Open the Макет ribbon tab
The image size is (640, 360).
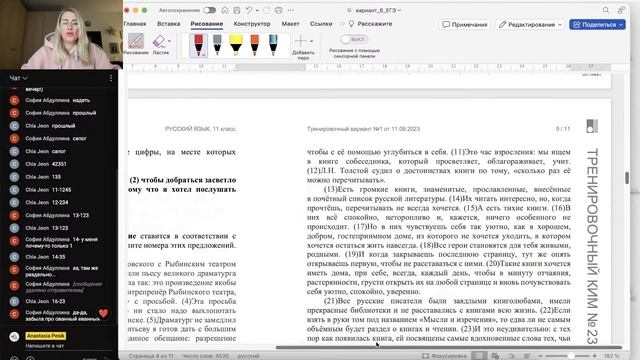click(290, 24)
